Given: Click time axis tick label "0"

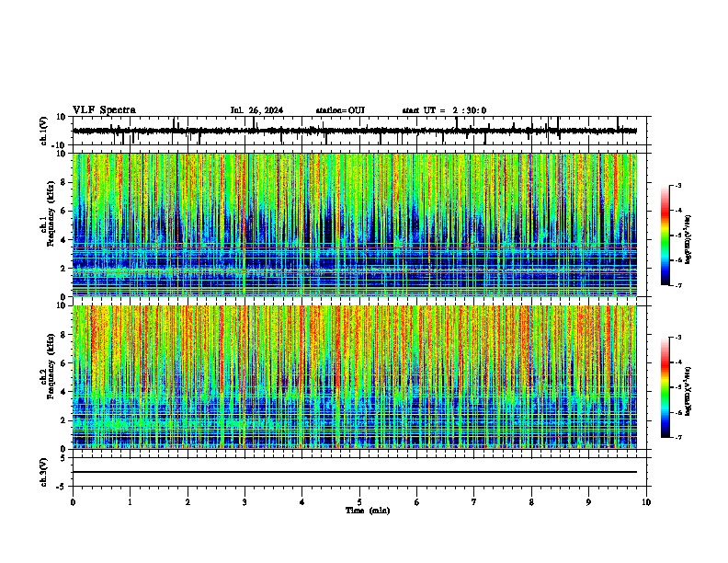Looking at the screenshot, I should pos(73,502).
